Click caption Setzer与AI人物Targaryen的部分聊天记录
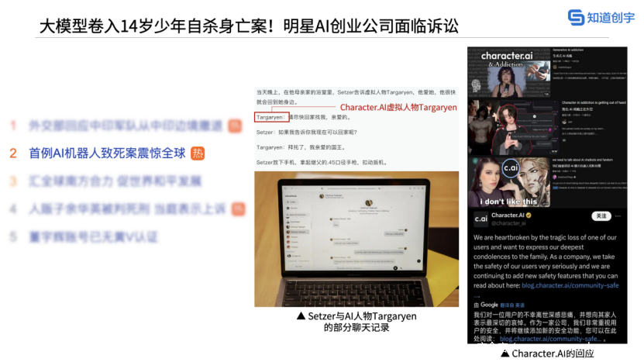This screenshot has width=644, height=362. [356, 322]
